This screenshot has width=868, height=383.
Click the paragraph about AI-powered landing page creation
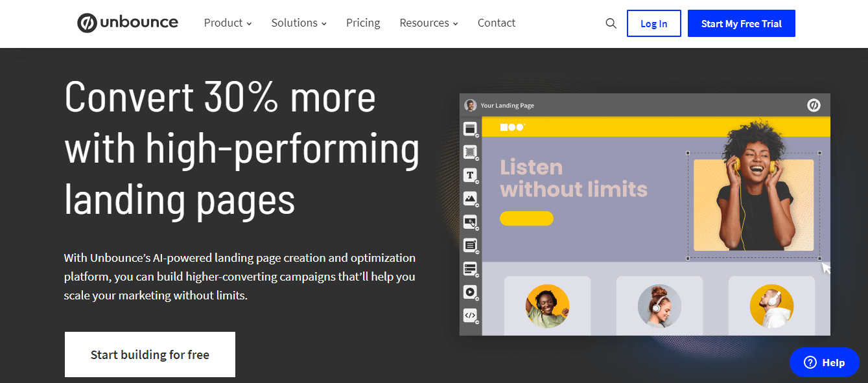coord(240,277)
